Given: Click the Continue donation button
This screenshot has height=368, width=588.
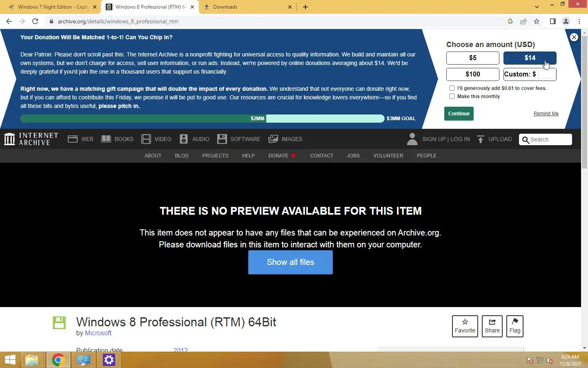Looking at the screenshot, I should click(459, 114).
